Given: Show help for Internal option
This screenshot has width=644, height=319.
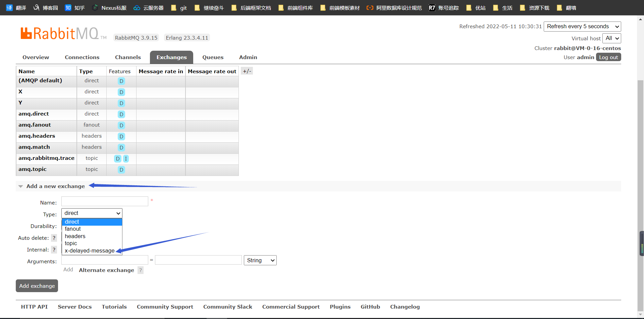Looking at the screenshot, I should coord(54,250).
